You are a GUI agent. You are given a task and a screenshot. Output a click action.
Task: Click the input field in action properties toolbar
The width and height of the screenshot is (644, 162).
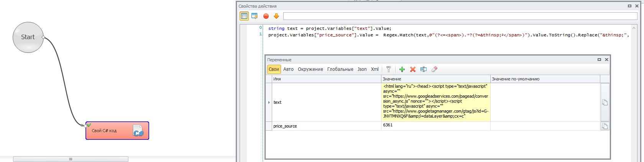point(460,16)
